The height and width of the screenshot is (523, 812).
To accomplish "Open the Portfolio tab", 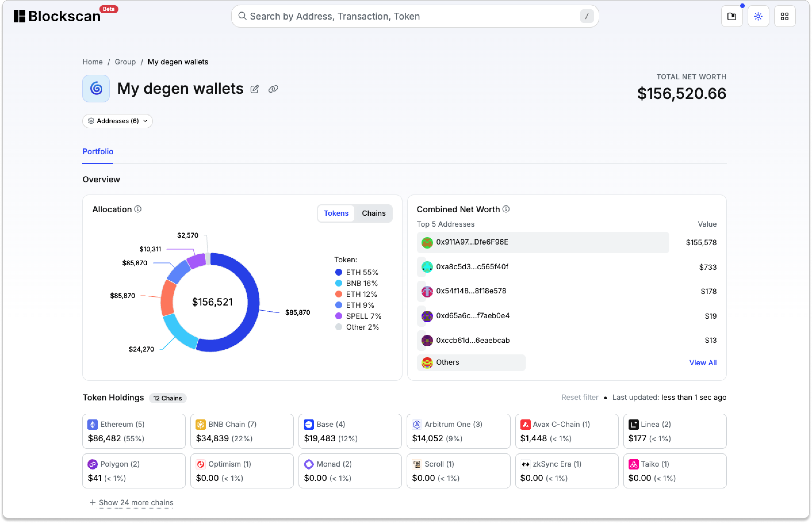I will pos(98,152).
